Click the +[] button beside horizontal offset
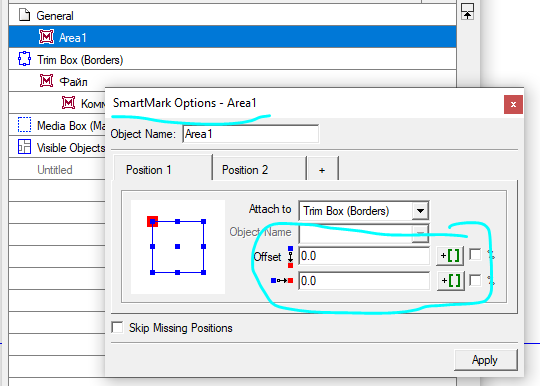Screen dimensions: 540x386 [451, 281]
